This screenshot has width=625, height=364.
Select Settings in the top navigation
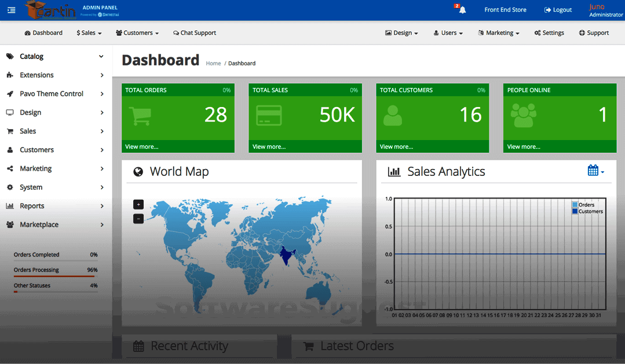(549, 33)
